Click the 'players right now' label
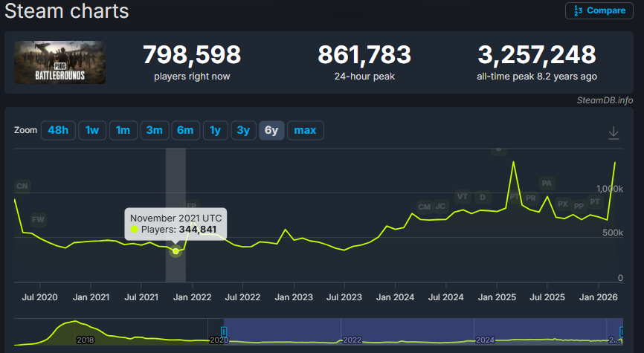Viewport: 644px width, 353px height. [x=192, y=77]
